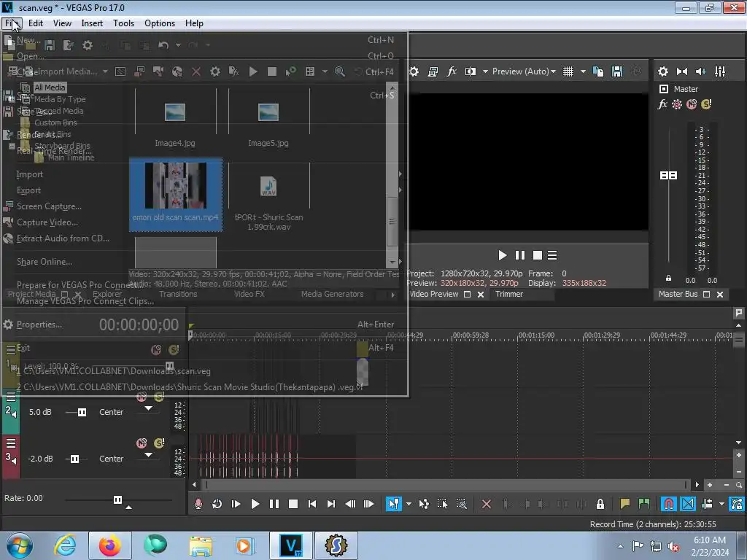The width and height of the screenshot is (747, 560).
Task: Expand auto ripple mode dropdown arrow
Action: pos(721,504)
